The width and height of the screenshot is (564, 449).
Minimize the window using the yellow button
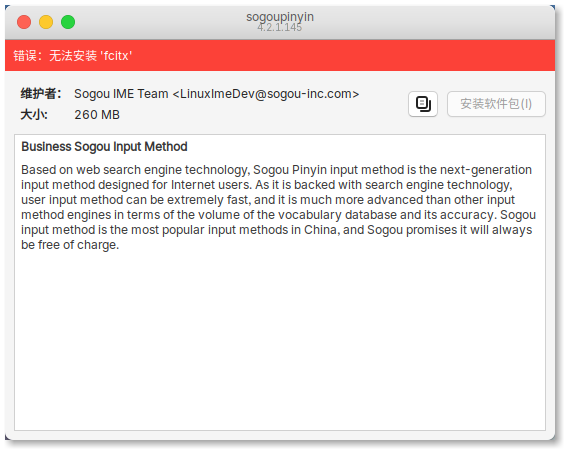click(46, 22)
